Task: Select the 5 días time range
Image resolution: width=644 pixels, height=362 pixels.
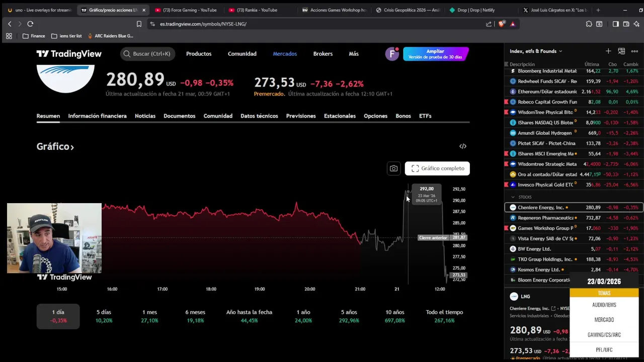Action: (x=104, y=316)
